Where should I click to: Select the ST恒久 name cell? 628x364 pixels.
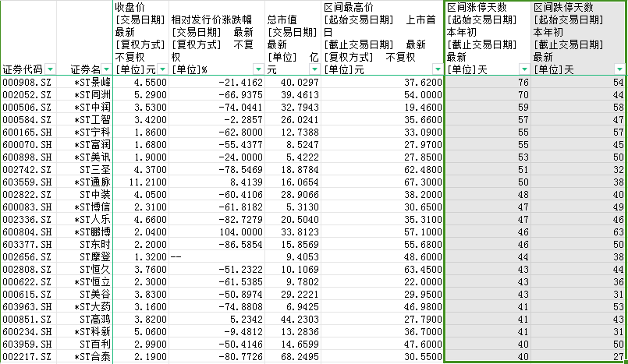84,269
